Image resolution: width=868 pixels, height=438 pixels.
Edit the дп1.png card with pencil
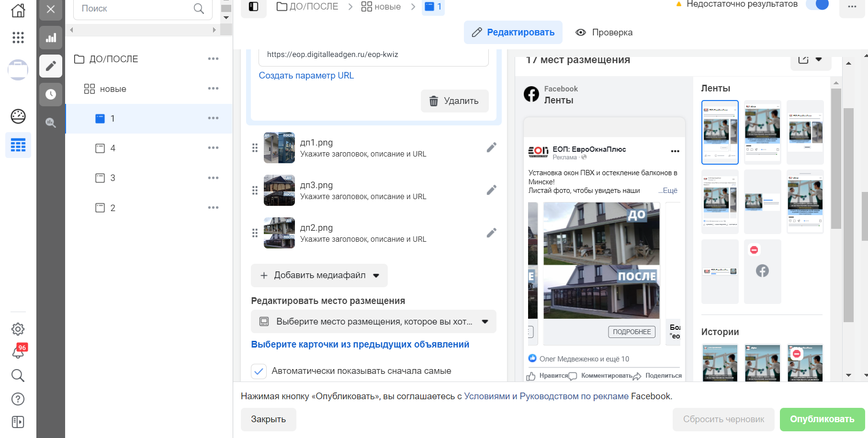point(491,147)
